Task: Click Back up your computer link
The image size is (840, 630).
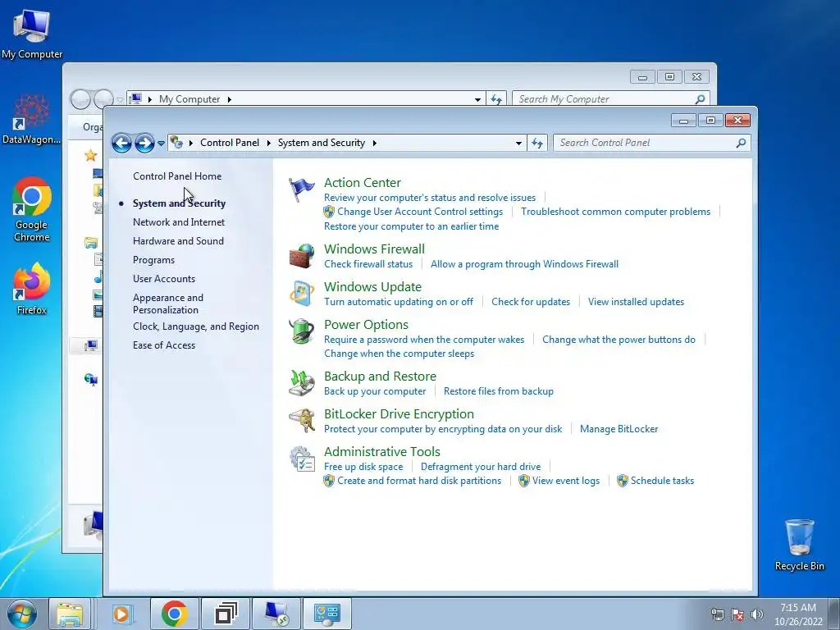Action: pyautogui.click(x=375, y=391)
